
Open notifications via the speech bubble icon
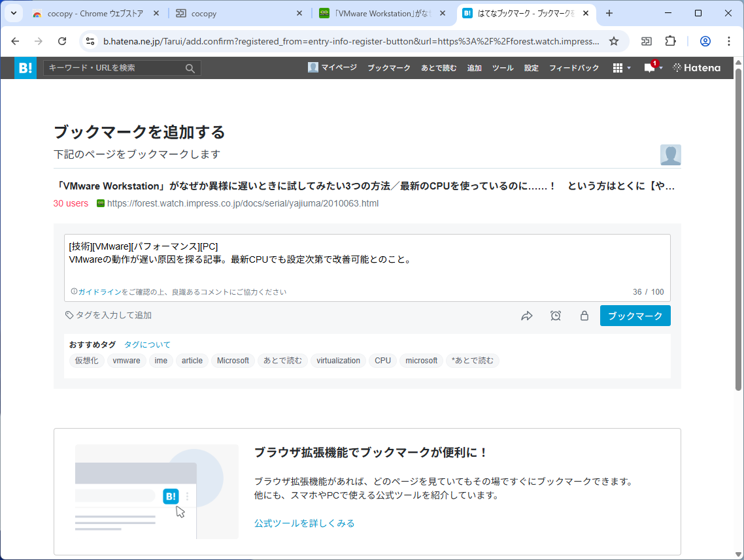pyautogui.click(x=649, y=68)
